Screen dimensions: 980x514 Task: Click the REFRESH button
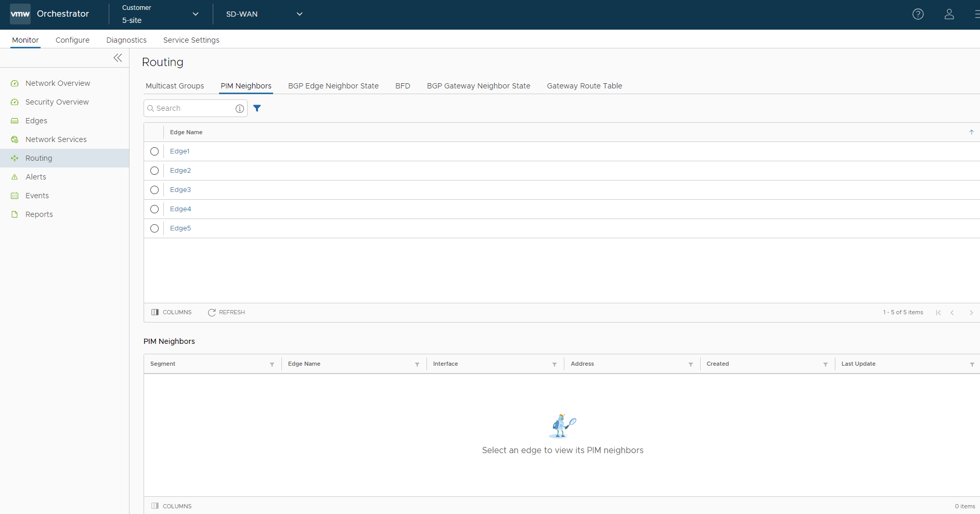[x=226, y=312]
